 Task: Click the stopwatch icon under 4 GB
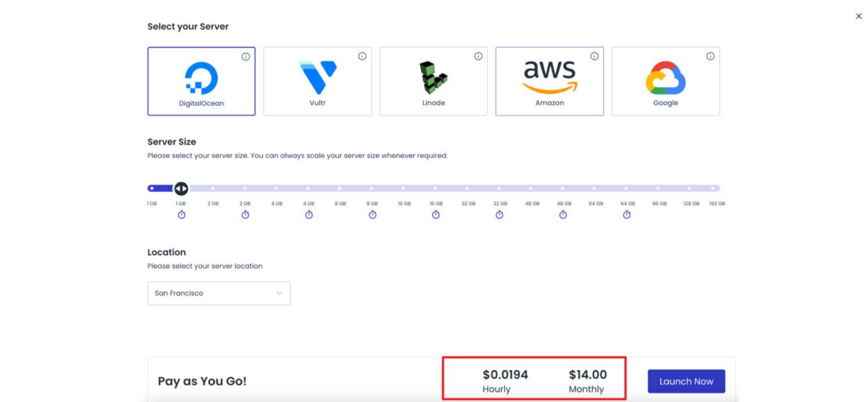click(x=309, y=215)
